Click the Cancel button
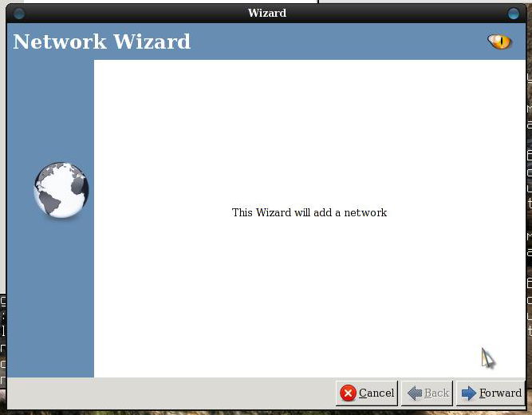The width and height of the screenshot is (532, 415). tap(367, 393)
